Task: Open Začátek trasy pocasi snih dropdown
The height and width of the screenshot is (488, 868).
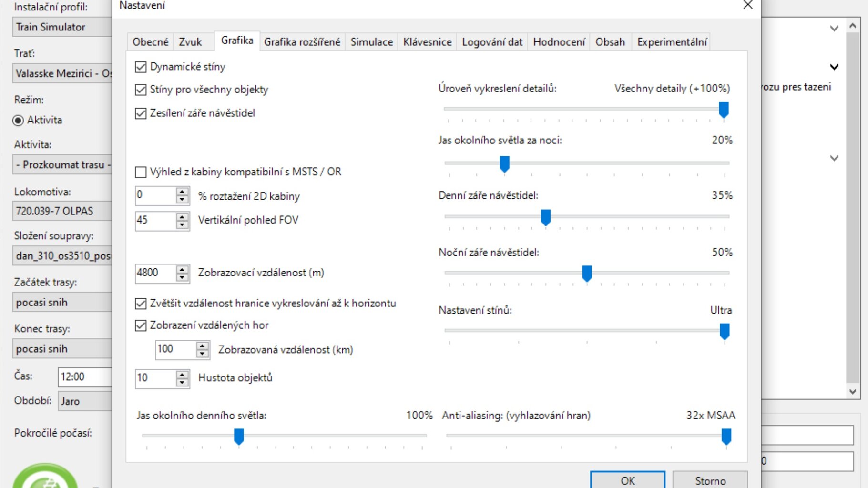Action: click(62, 302)
